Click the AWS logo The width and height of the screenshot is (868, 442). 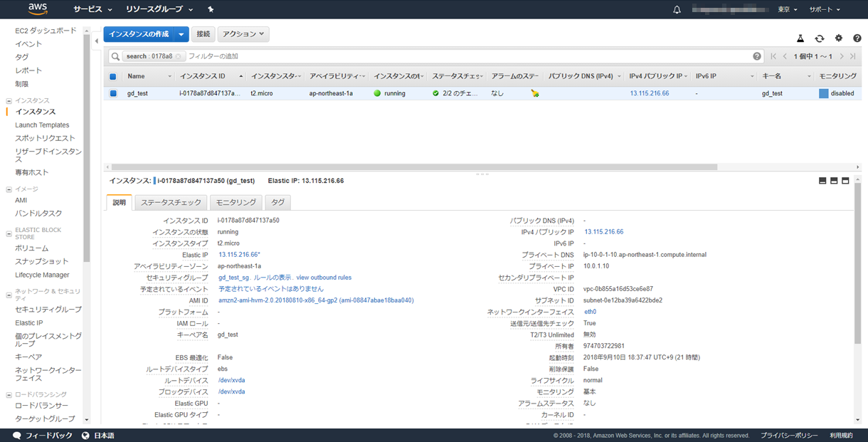coord(37,9)
